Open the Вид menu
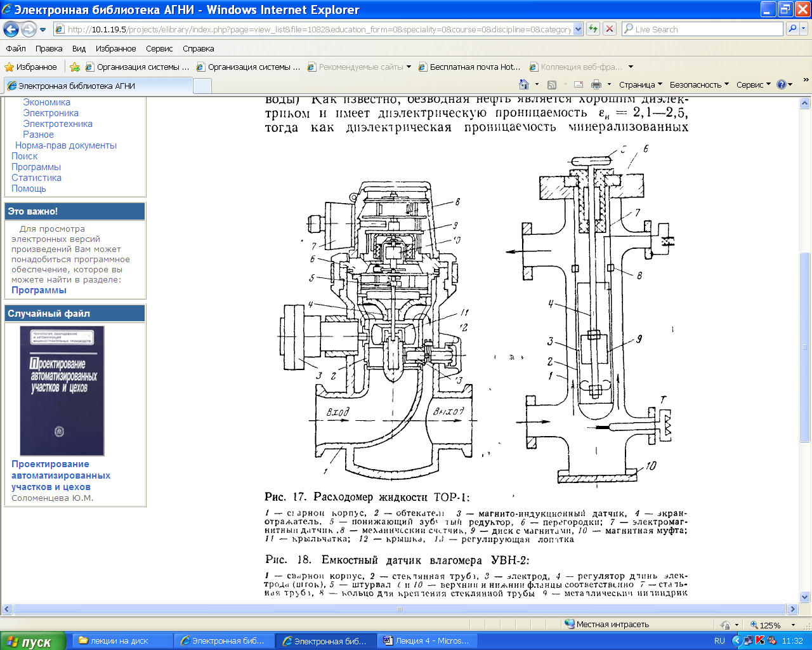This screenshot has width=812, height=650. (x=79, y=48)
